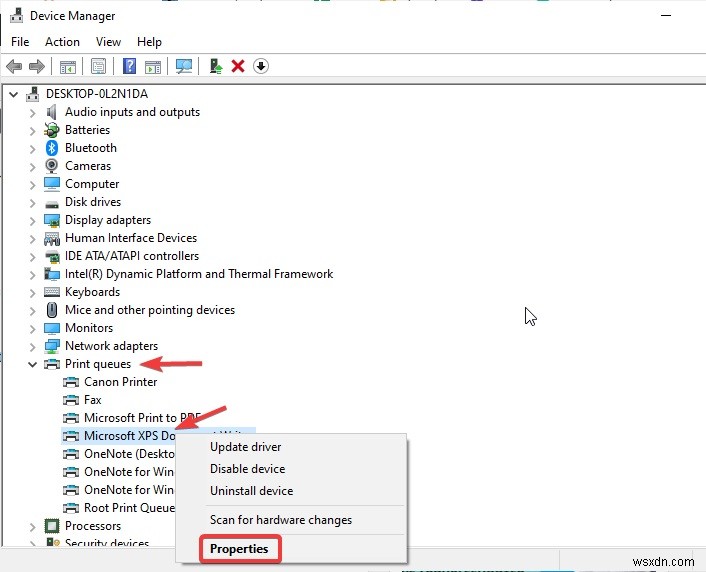Click Update device driver toolbar icon
The image size is (706, 572).
(x=216, y=67)
